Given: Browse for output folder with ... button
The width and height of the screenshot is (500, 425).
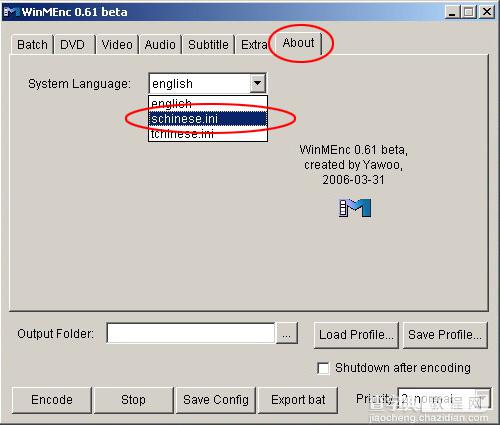Looking at the screenshot, I should (x=286, y=333).
